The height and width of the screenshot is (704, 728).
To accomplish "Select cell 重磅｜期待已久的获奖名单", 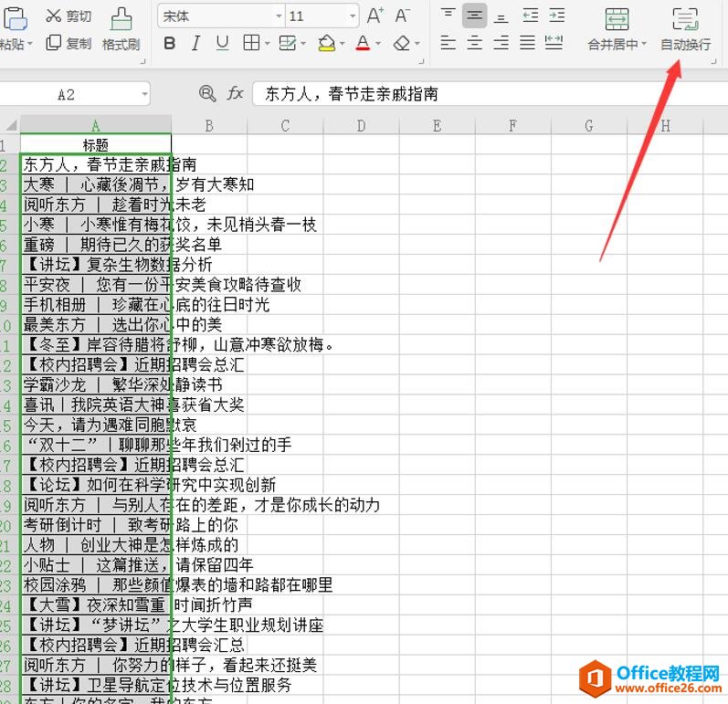I will tap(96, 245).
